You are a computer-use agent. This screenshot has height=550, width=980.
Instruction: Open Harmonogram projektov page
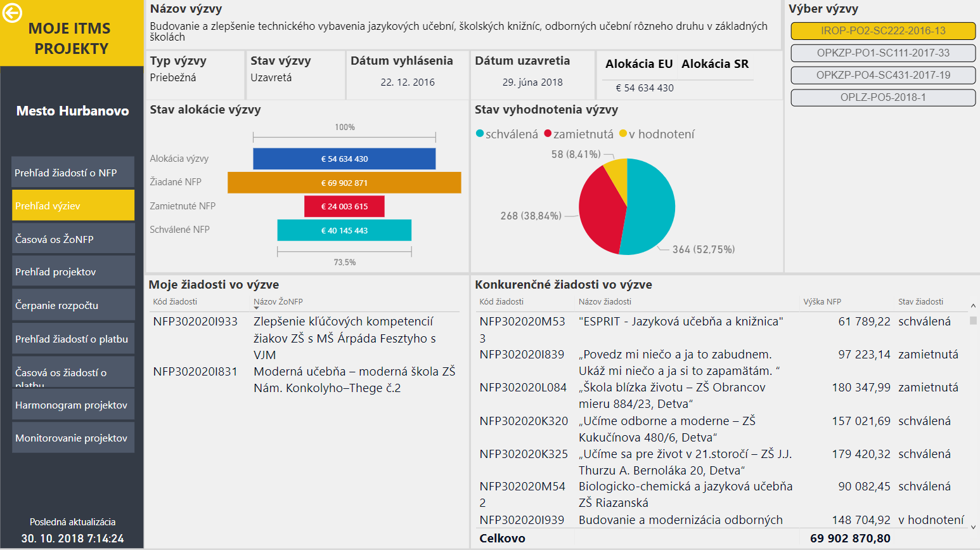[x=73, y=405]
